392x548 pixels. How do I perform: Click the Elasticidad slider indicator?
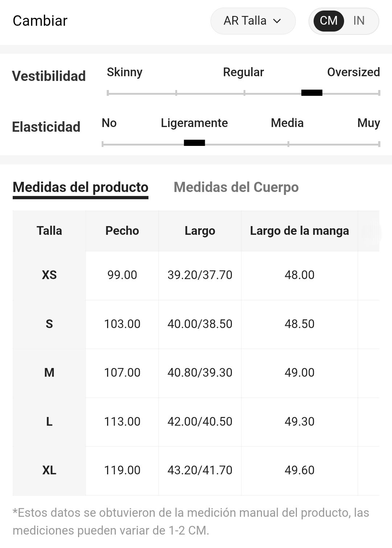coord(195,143)
